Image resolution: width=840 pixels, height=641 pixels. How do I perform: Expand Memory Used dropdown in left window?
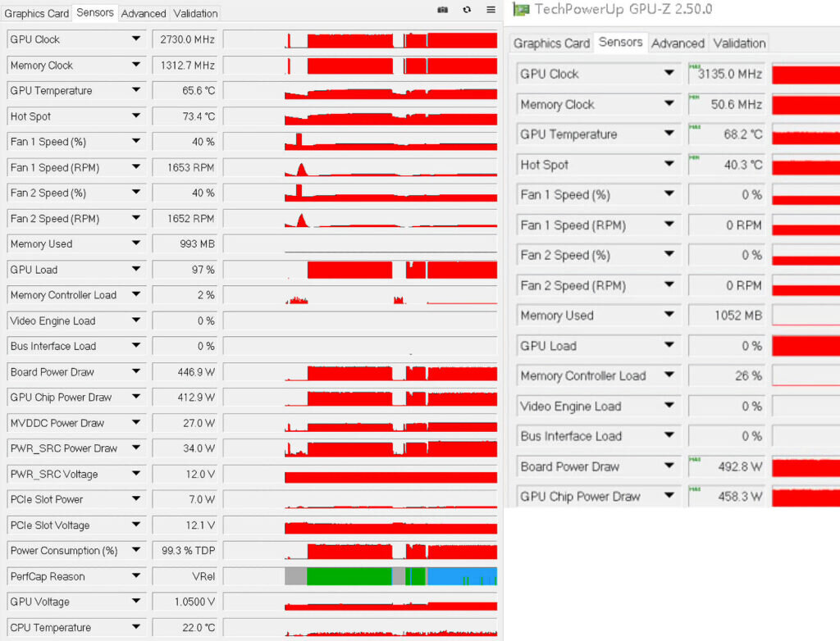pos(136,243)
